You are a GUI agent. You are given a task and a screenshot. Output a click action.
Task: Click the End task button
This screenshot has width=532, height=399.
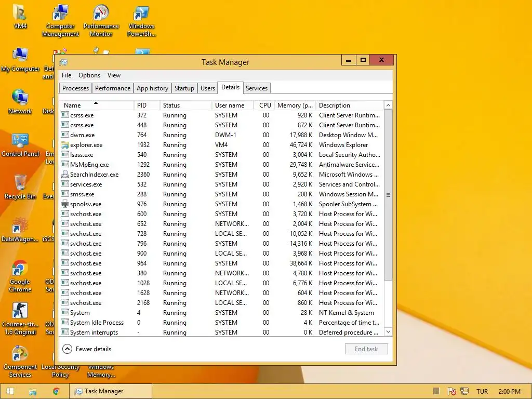coord(366,349)
